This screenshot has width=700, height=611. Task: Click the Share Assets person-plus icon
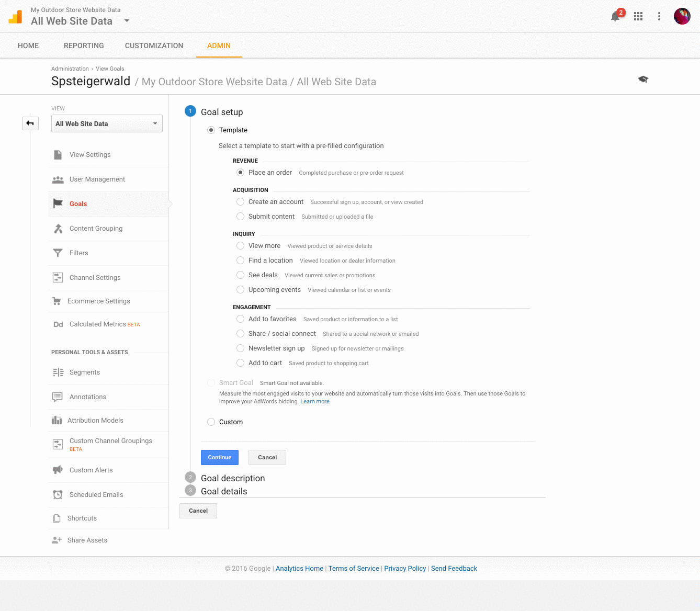click(57, 540)
